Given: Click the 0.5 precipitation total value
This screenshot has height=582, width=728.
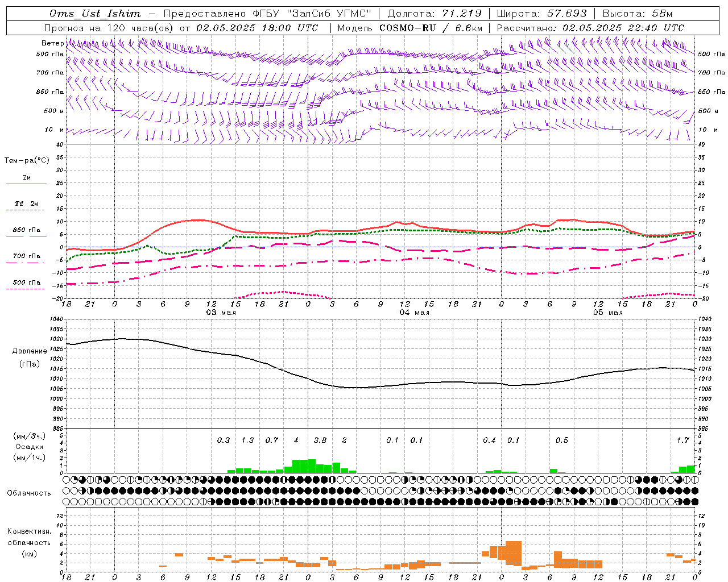Looking at the screenshot, I should (x=562, y=440).
